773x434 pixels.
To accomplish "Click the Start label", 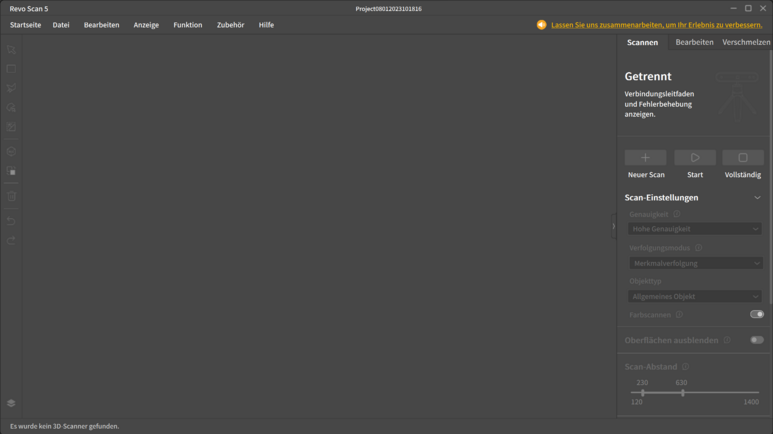I will tap(695, 175).
